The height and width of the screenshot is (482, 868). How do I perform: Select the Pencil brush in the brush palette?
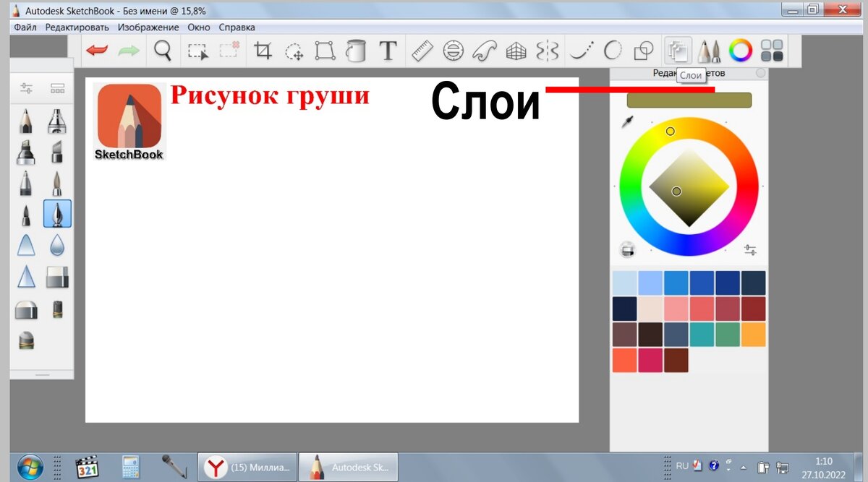coord(25,123)
